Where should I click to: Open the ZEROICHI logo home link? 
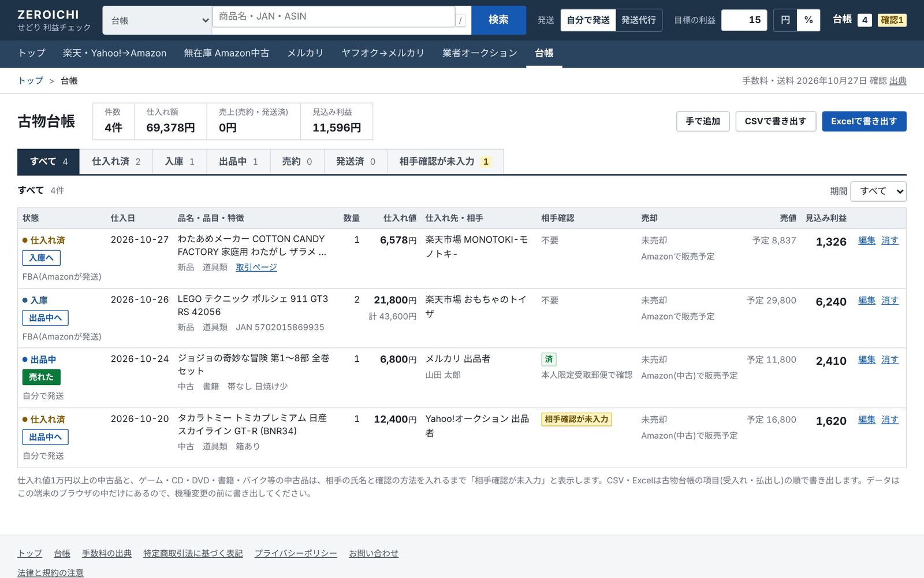pos(54,20)
